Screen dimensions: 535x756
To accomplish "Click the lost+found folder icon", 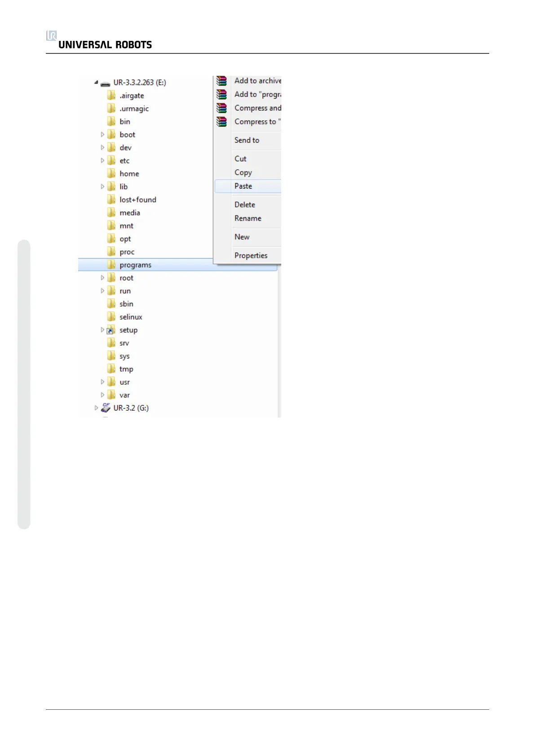I will pyautogui.click(x=111, y=199).
